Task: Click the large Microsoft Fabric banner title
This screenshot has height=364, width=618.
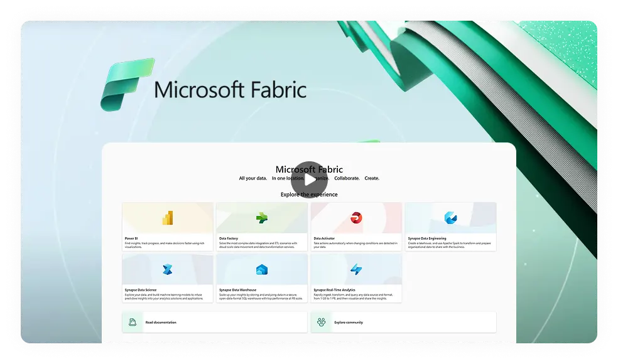Action: [230, 89]
